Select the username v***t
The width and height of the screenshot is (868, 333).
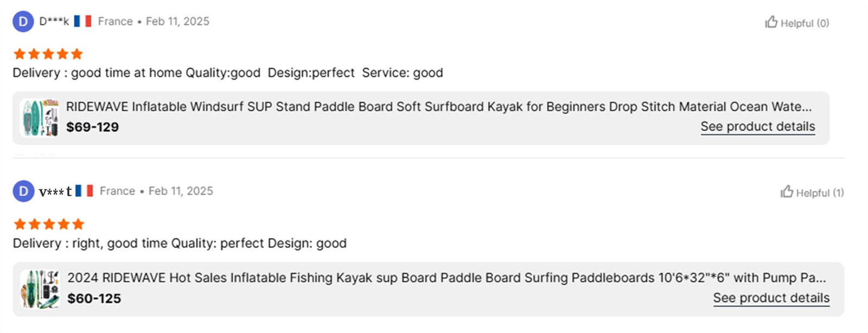(x=55, y=191)
